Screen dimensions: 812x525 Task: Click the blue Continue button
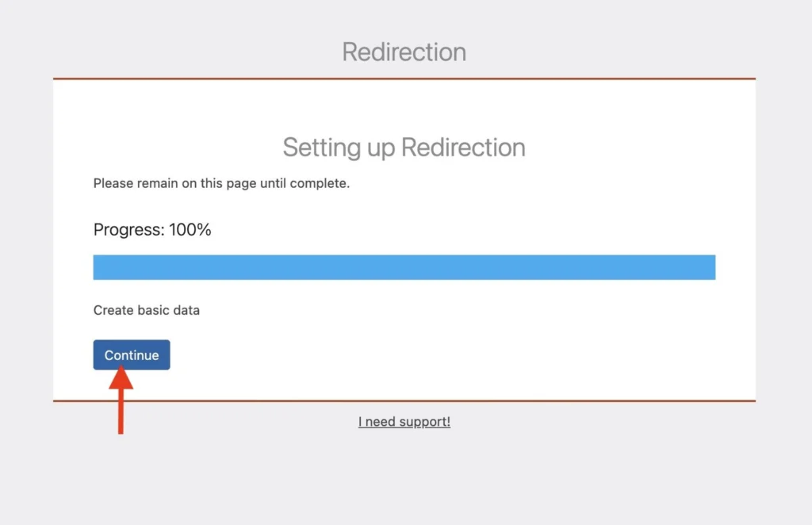132,355
